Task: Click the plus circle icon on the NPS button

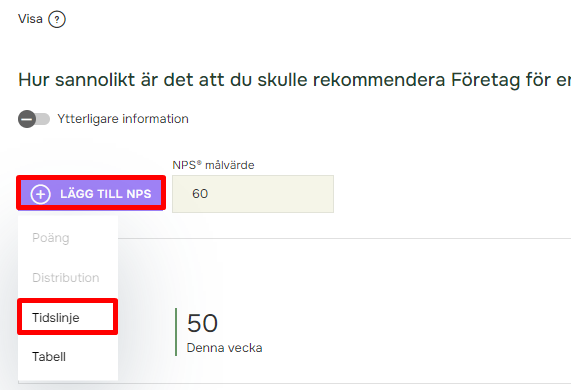Action: click(40, 194)
